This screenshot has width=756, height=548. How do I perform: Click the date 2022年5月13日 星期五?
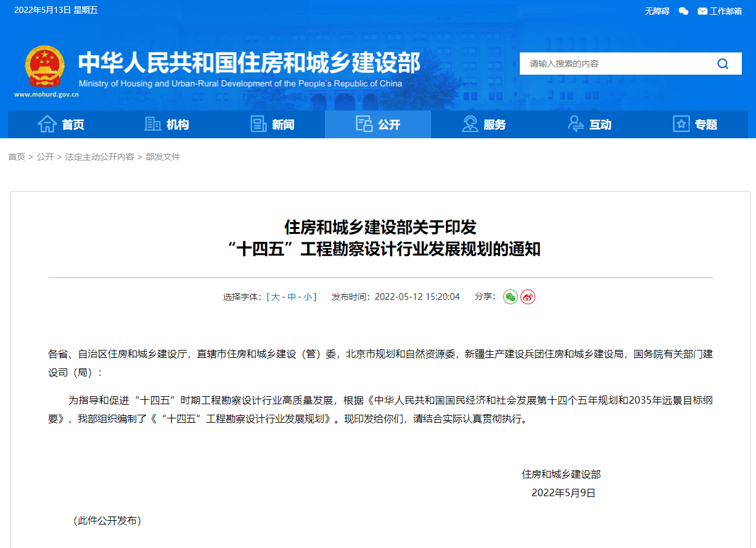click(x=56, y=10)
